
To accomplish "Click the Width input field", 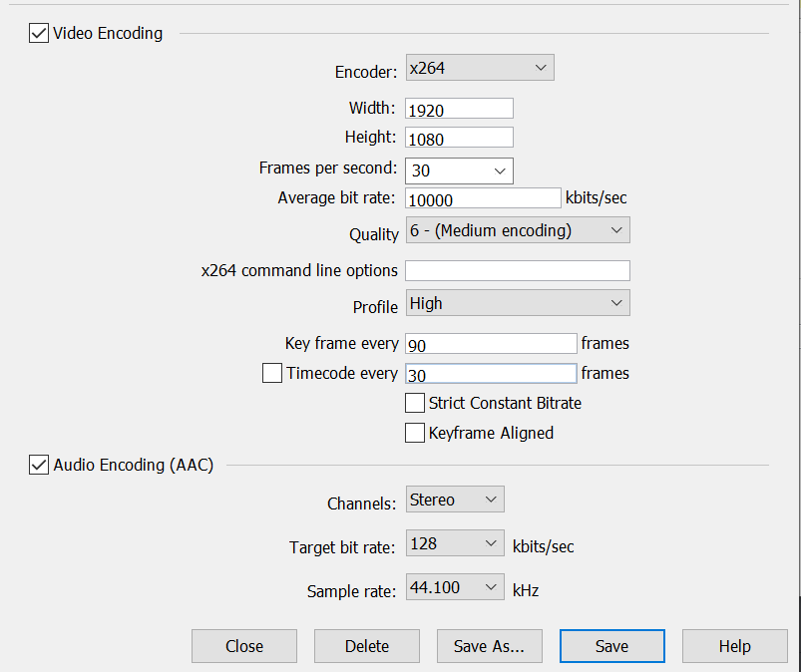I will 459,109.
